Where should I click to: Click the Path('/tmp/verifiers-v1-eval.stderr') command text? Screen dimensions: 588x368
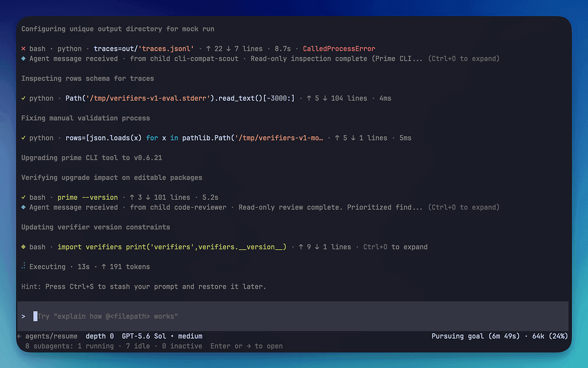pyautogui.click(x=180, y=98)
